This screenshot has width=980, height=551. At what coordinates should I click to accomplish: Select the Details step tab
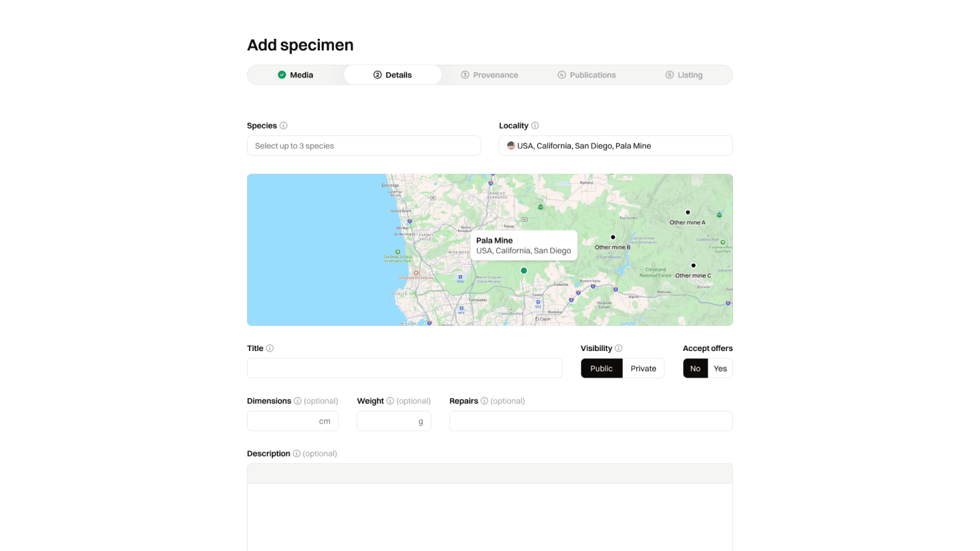[393, 75]
